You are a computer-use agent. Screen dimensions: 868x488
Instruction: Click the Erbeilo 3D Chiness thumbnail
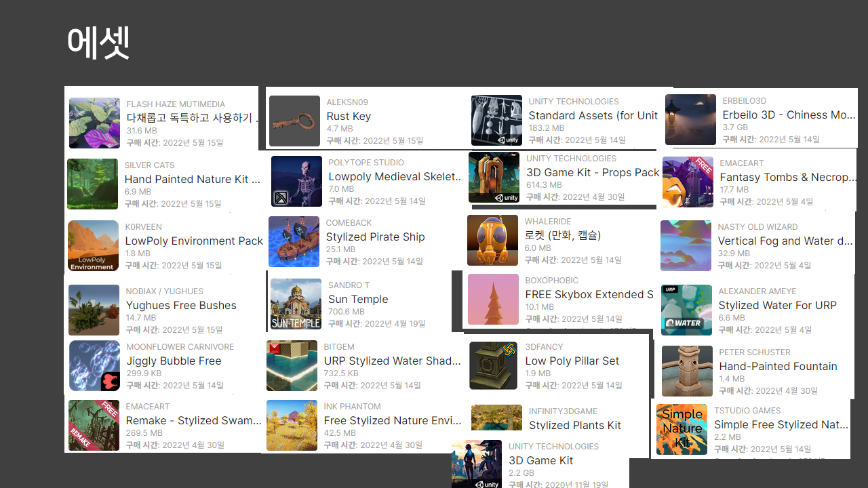click(x=690, y=120)
